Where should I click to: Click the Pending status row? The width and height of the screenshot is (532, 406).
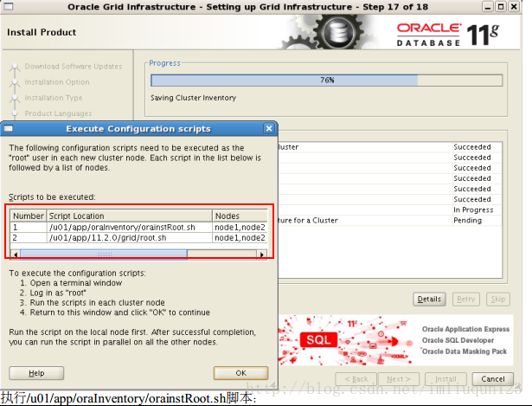(389, 220)
